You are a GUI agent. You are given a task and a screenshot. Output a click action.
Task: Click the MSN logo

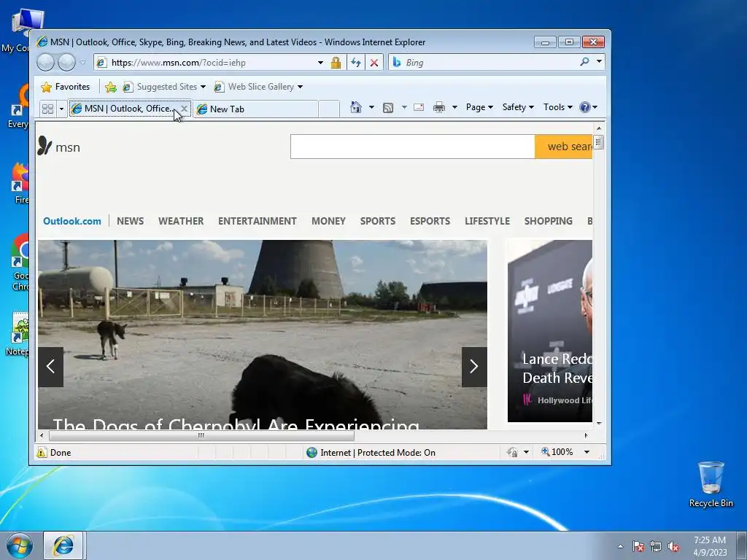59,146
